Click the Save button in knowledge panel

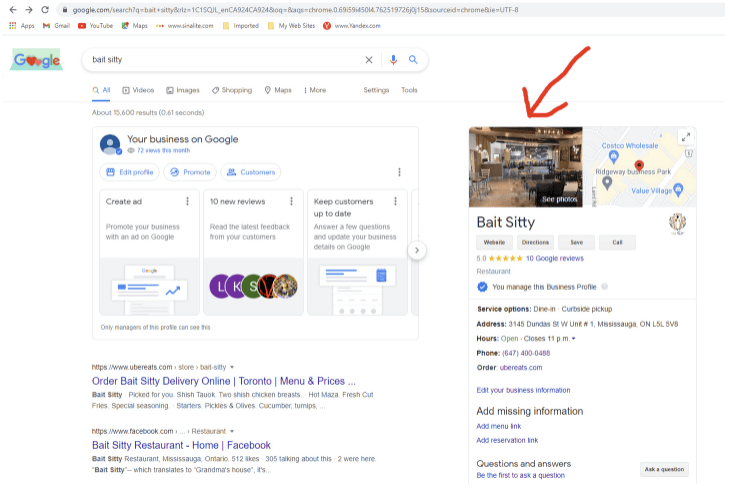577,242
